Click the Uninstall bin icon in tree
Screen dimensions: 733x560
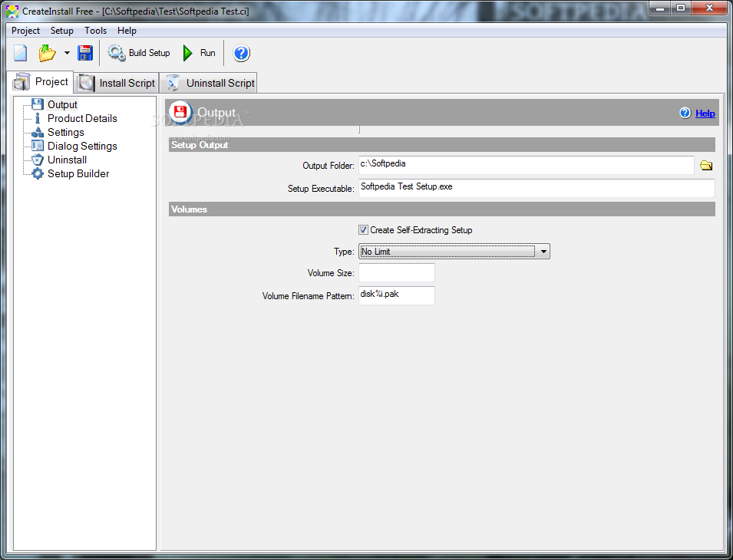pos(38,160)
